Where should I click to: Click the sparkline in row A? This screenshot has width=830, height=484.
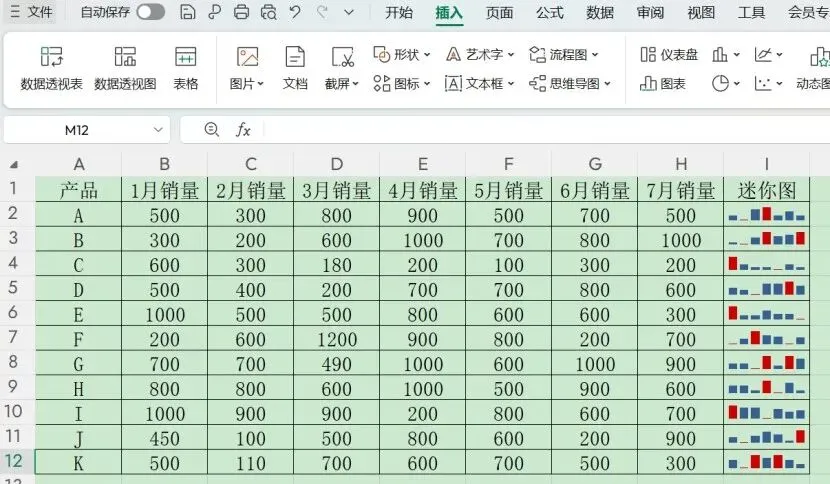point(766,214)
